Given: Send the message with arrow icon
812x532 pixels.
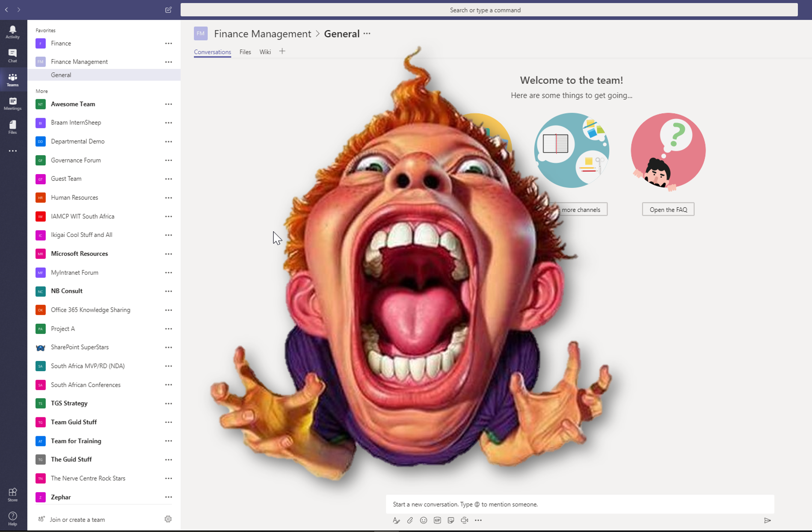Looking at the screenshot, I should pos(767,520).
